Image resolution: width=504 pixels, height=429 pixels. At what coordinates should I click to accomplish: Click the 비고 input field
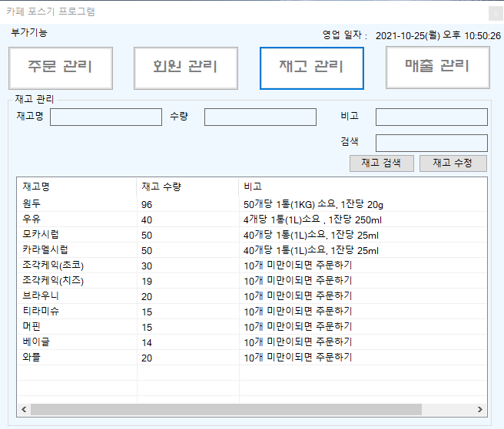pyautogui.click(x=432, y=117)
